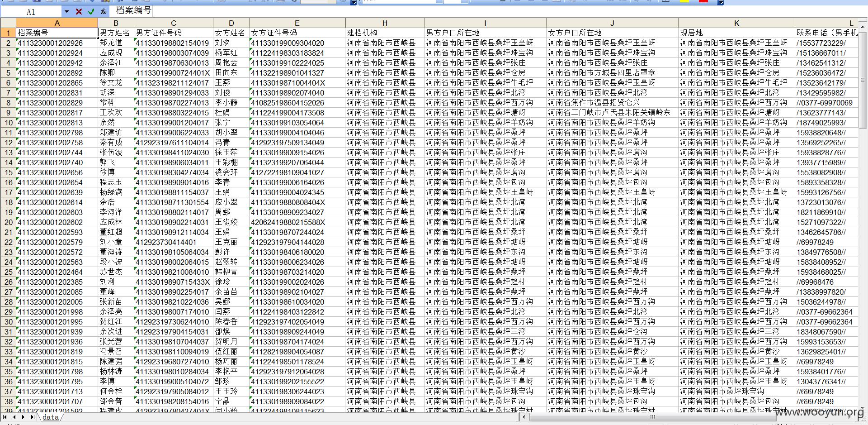Open the Name Box dropdown arrow
The width and height of the screenshot is (868, 425).
[66, 11]
